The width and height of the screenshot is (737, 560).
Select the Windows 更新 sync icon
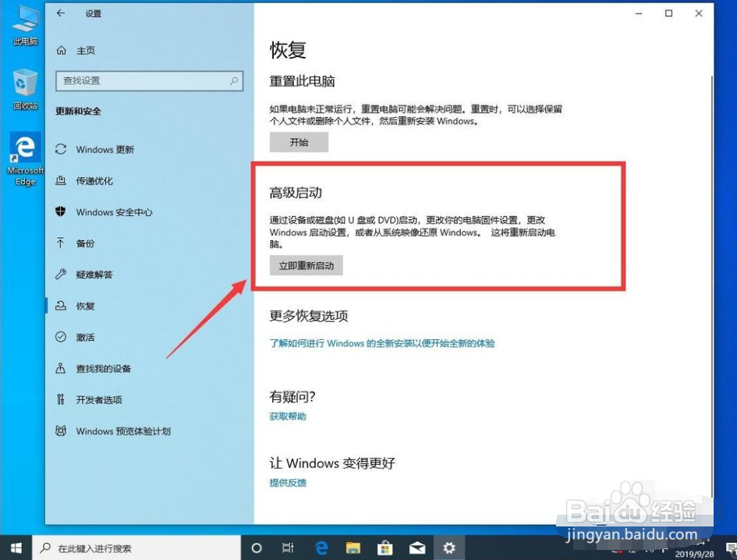(x=61, y=150)
